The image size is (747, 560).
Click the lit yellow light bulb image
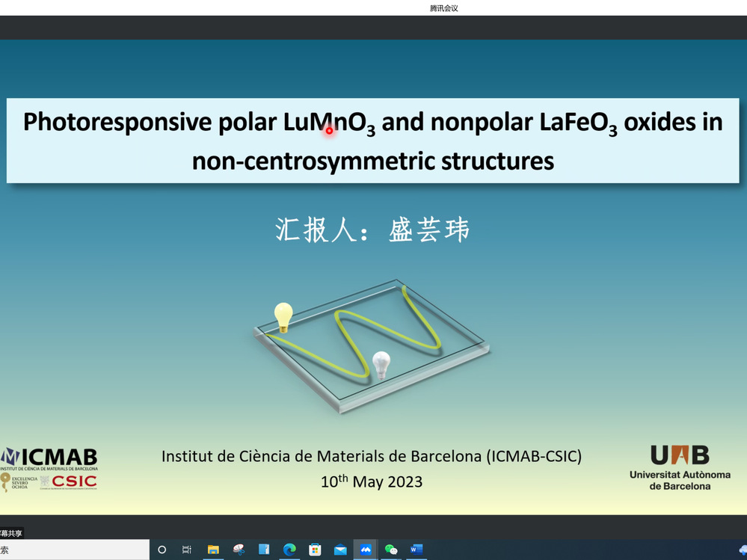coord(283,316)
